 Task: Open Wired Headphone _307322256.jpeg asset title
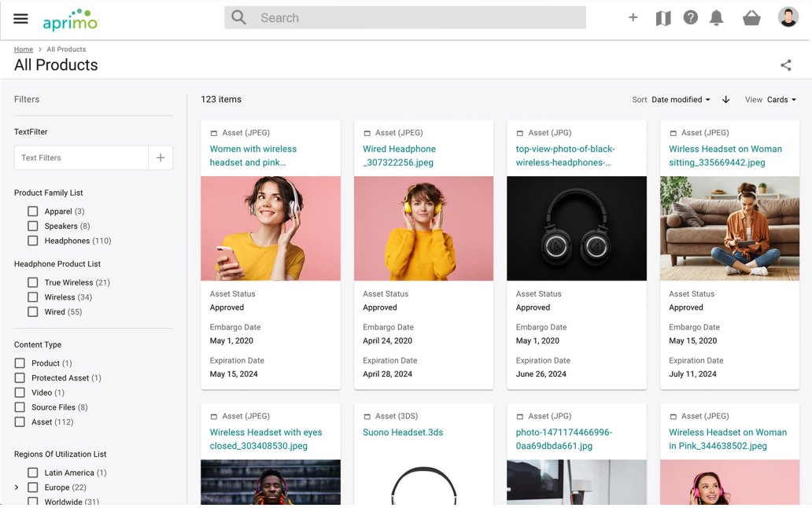tap(399, 156)
